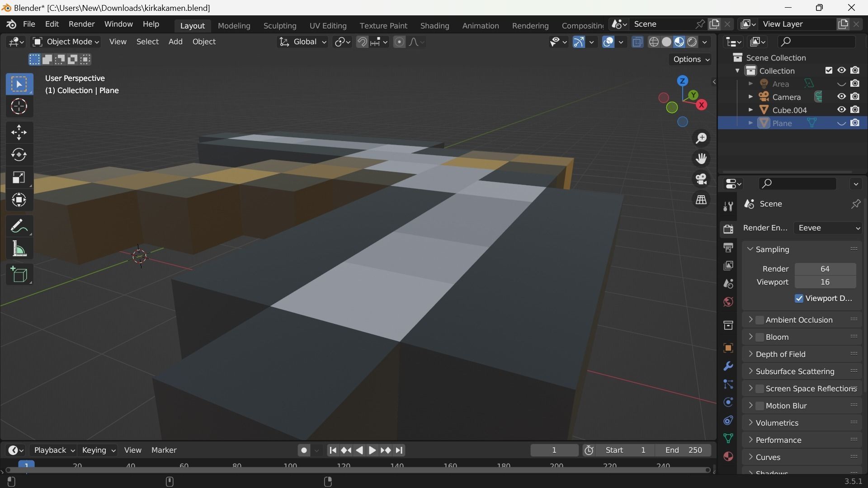Click the Options button in viewport
Screen dimensions: 868x488
coord(690,60)
